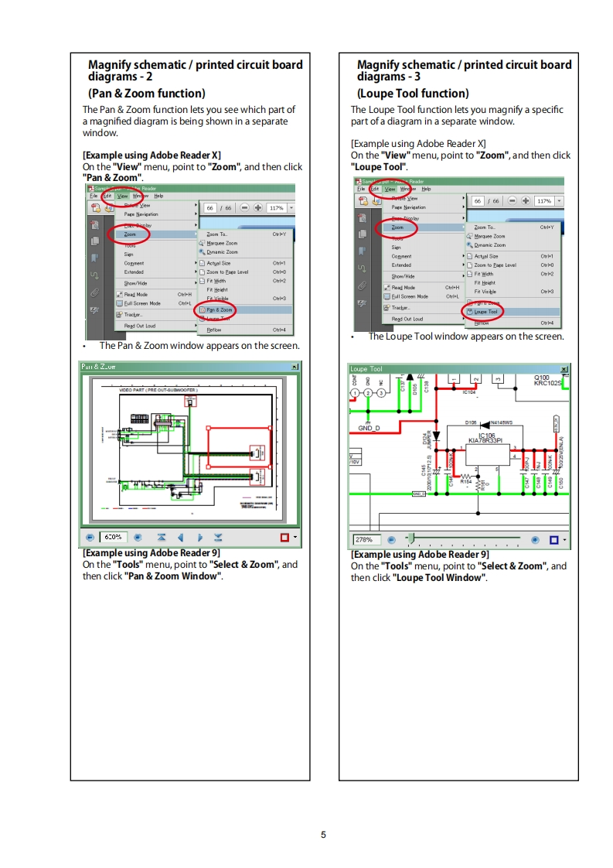Viewport: 613px width, 868px height.
Task: Close the Pan & Zoom window
Action: [295, 367]
